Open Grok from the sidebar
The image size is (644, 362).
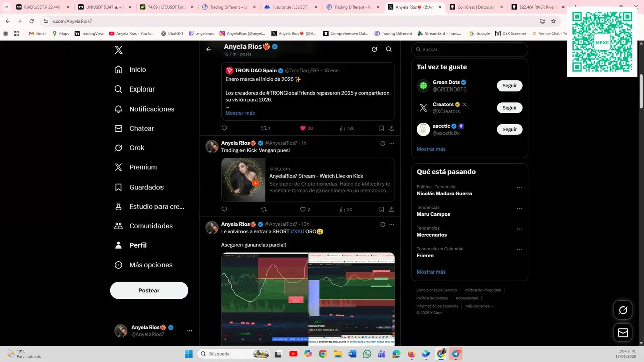pos(129,148)
